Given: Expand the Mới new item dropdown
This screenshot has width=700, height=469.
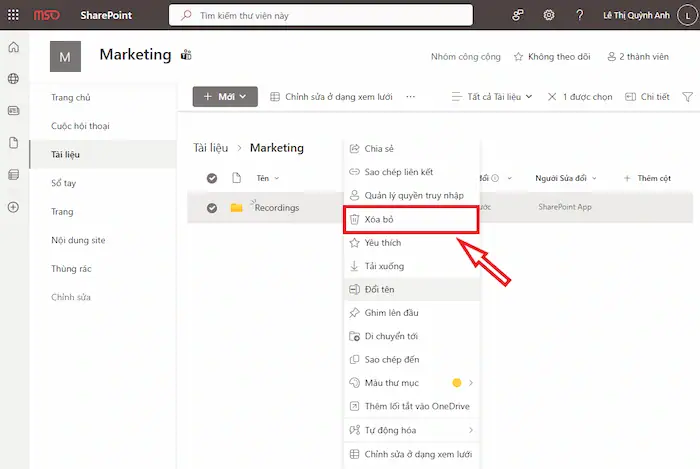Looking at the screenshot, I should point(225,97).
